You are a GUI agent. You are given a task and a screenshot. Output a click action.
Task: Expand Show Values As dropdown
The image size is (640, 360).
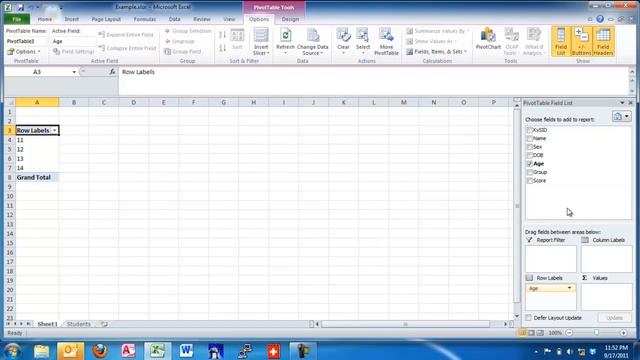tap(431, 41)
